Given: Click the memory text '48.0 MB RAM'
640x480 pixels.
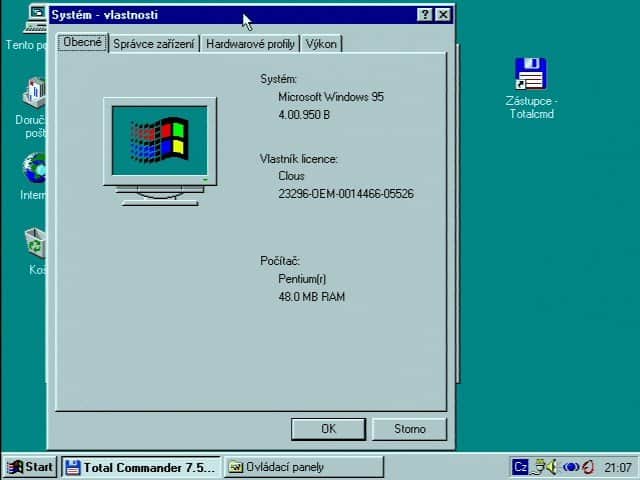Looking at the screenshot, I should [311, 297].
